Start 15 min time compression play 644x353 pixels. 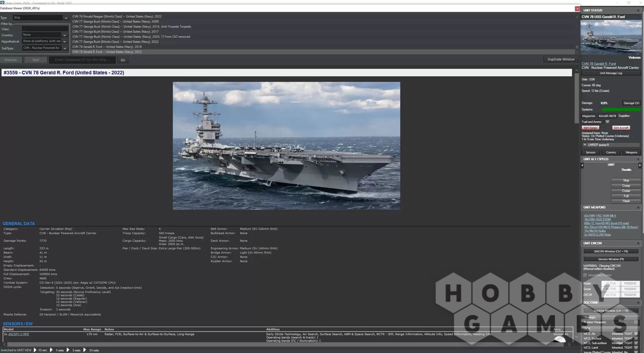pos(85,350)
